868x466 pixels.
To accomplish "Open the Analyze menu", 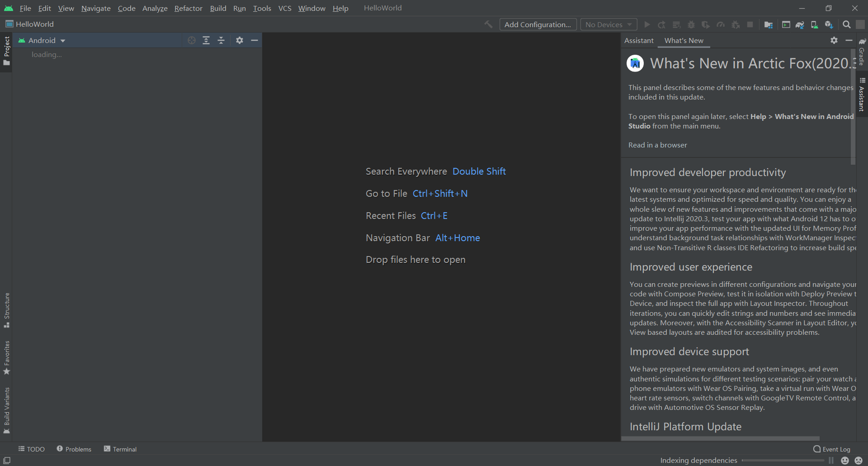I will coord(155,8).
